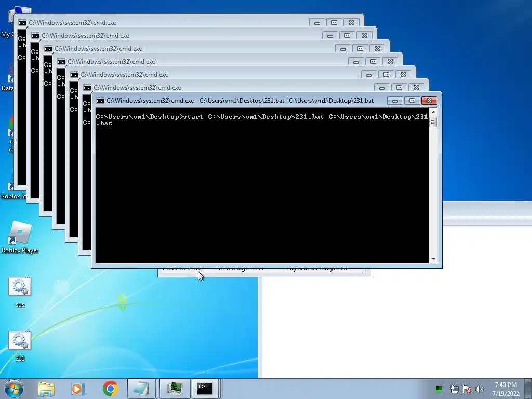Image resolution: width=532 pixels, height=399 pixels.
Task: Click the volume speaker tray icon
Action: [479, 389]
